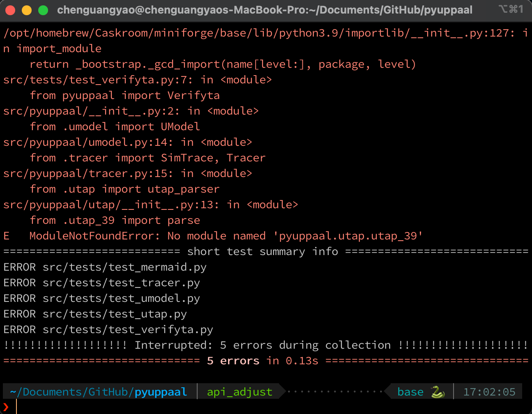Click 'from pyuppaal import Verifyta' line
The height and width of the screenshot is (414, 532).
click(x=125, y=96)
